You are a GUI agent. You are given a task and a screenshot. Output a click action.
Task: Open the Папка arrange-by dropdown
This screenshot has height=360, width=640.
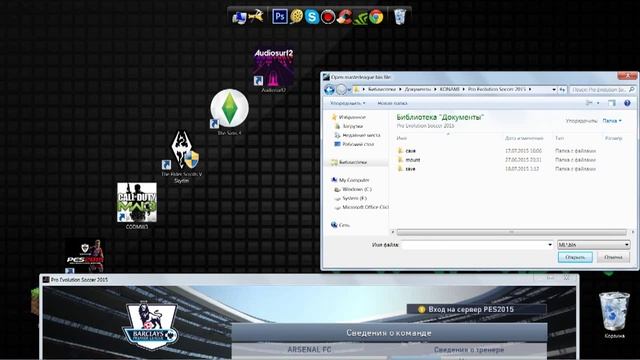tap(612, 121)
